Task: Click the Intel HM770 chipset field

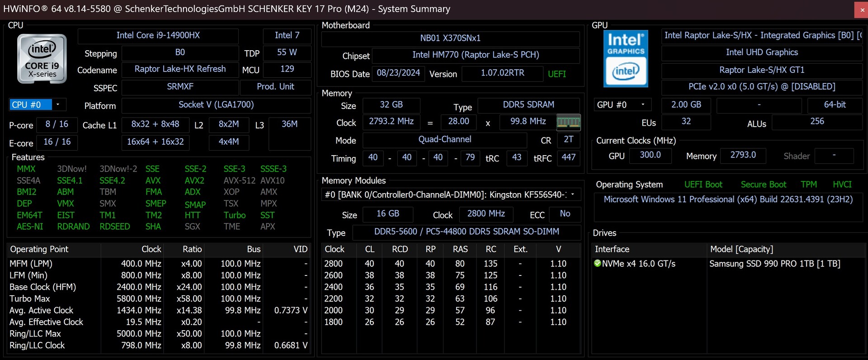Action: [x=475, y=55]
